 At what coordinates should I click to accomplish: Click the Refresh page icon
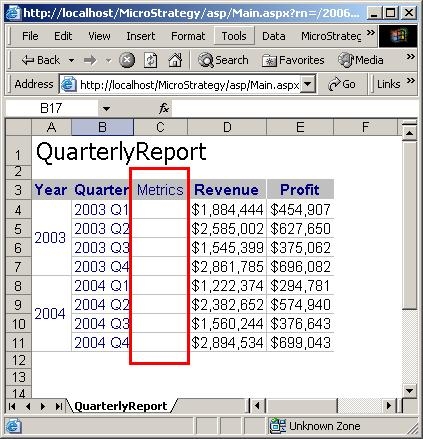coord(150,60)
